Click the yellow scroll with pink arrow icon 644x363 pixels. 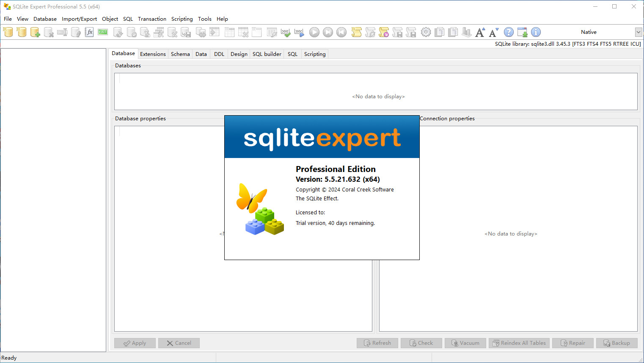(x=384, y=32)
